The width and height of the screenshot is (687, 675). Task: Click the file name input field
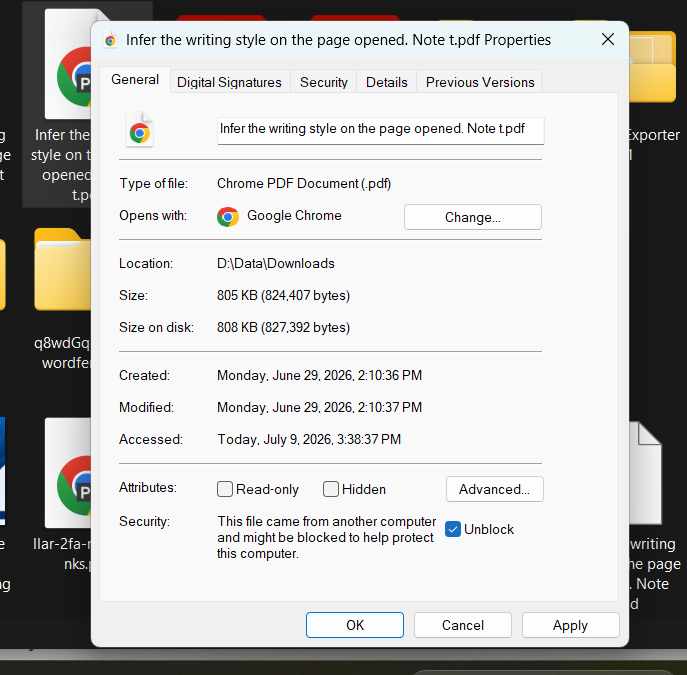coord(381,130)
